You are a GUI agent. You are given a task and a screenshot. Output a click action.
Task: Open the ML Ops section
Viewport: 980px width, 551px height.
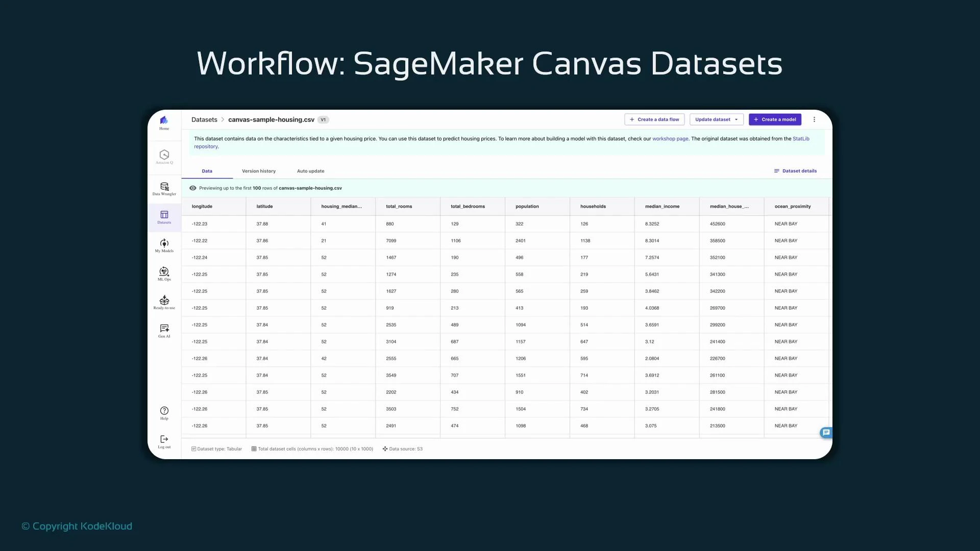[x=164, y=273]
